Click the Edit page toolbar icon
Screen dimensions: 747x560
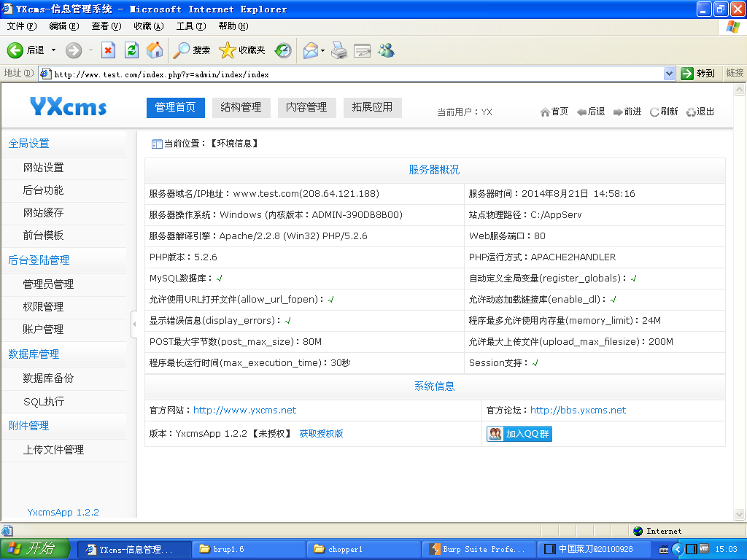tap(362, 50)
